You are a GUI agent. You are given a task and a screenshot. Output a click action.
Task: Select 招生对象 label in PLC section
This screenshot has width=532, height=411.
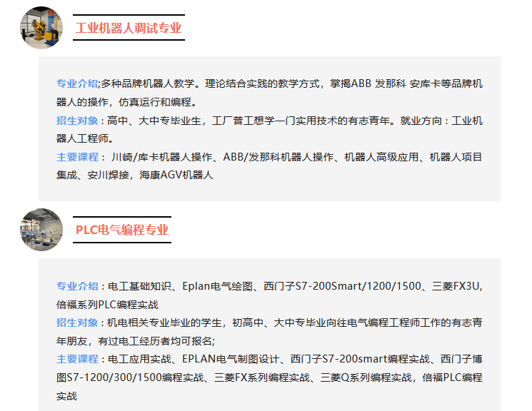tap(77, 322)
